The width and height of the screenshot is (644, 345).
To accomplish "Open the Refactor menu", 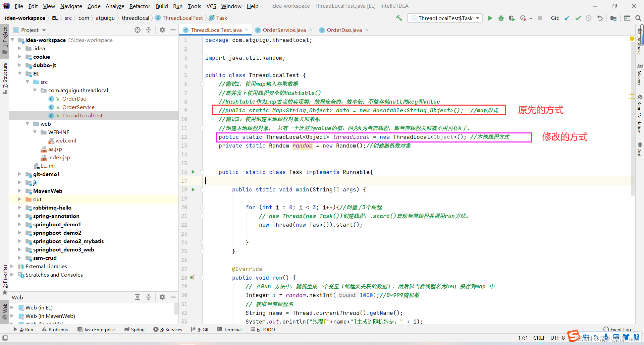I will point(140,6).
